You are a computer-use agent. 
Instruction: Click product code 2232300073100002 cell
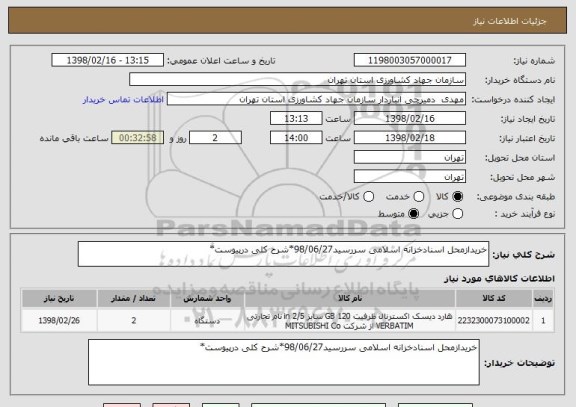(x=494, y=321)
